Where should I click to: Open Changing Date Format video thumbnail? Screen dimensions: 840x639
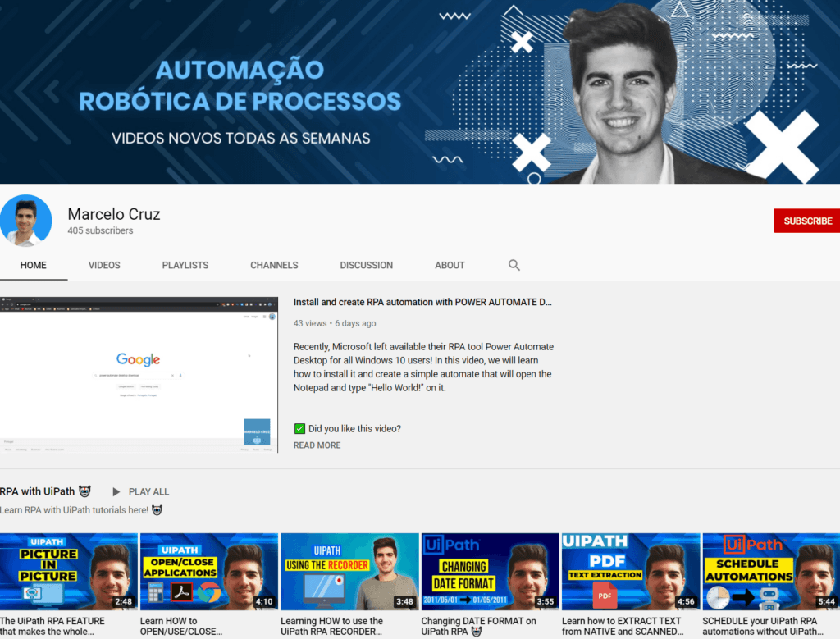click(491, 572)
